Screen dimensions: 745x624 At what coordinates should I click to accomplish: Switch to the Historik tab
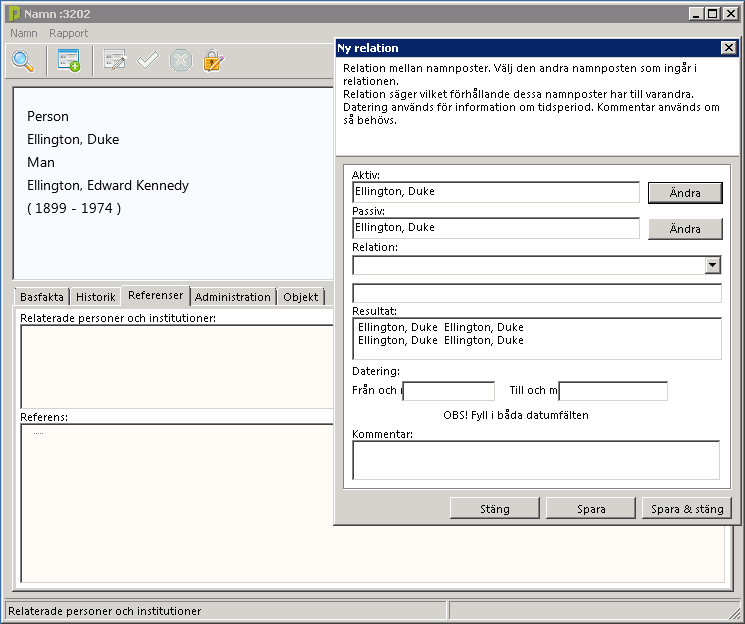point(96,297)
